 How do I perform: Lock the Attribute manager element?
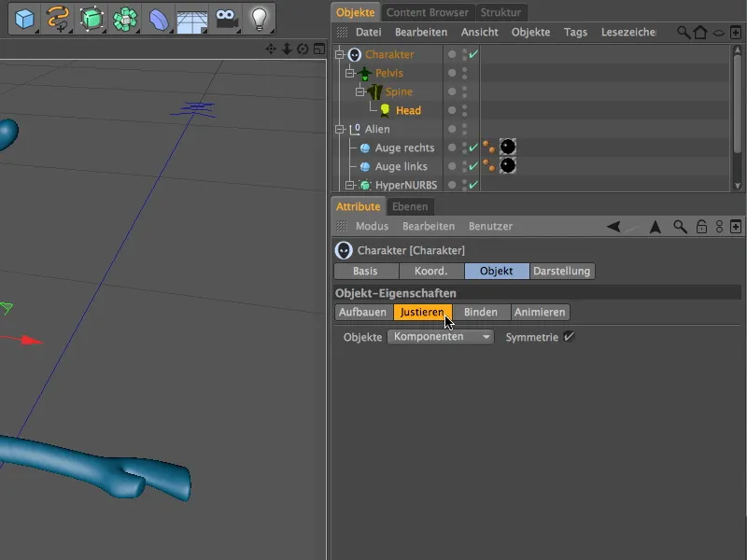click(701, 227)
